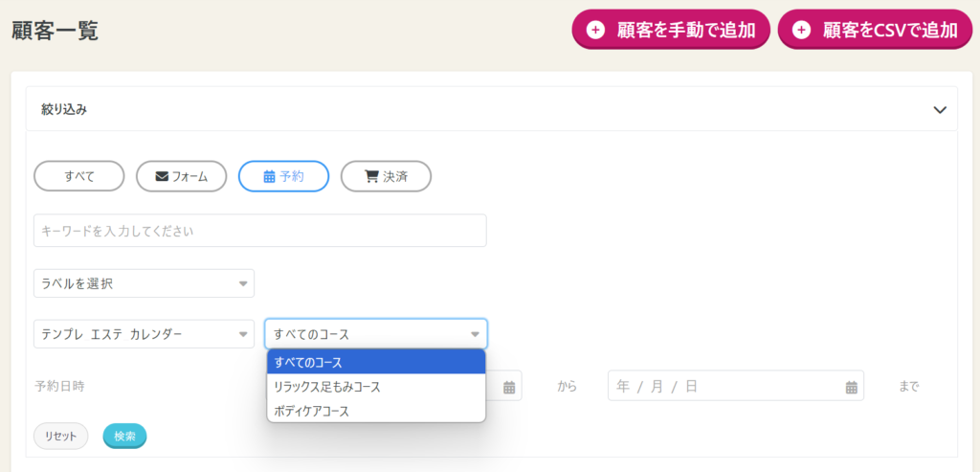Close the すべてのコース course dropdown
The image size is (980, 472).
[376, 334]
